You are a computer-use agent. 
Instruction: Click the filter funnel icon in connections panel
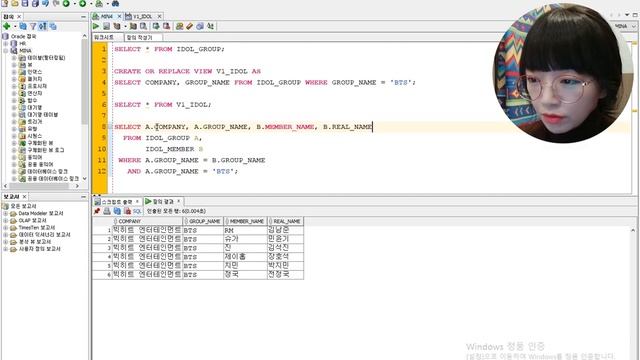[33, 26]
